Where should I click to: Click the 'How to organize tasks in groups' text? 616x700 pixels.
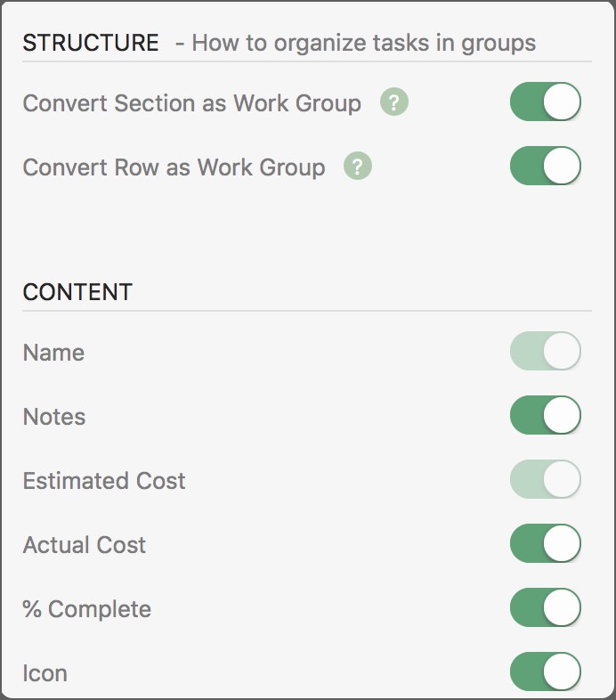point(363,42)
